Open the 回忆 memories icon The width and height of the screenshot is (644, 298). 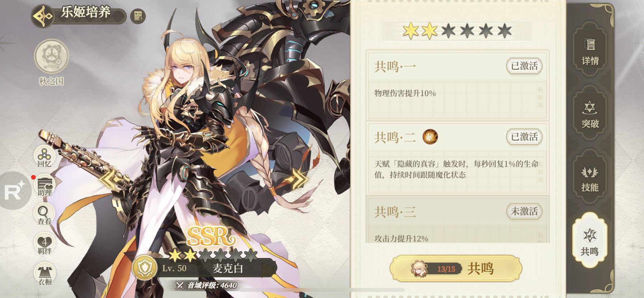click(45, 157)
